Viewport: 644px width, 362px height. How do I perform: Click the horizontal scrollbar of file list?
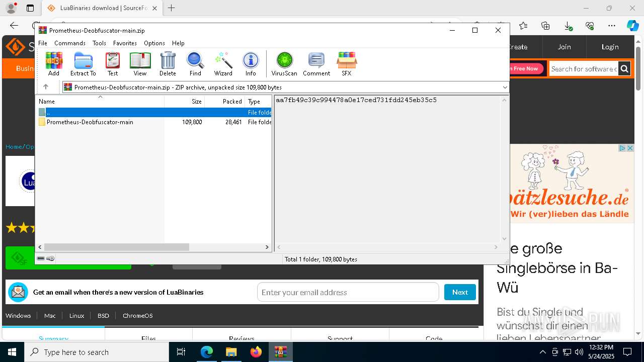click(x=117, y=247)
